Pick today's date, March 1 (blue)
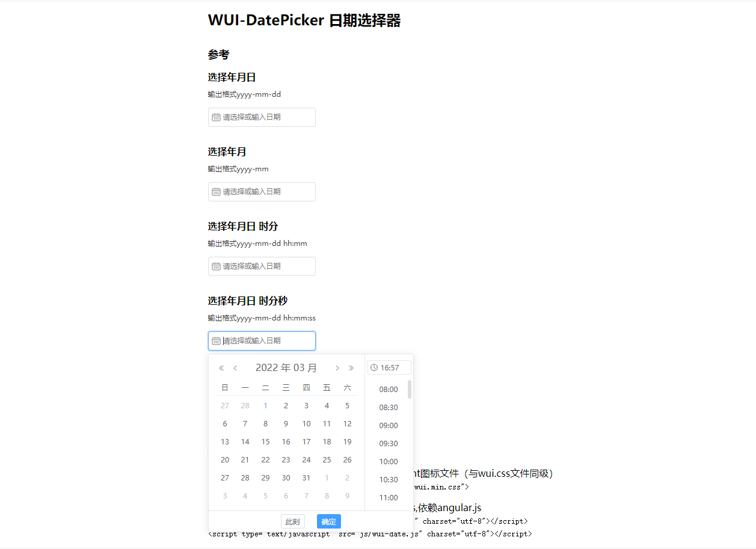The height and width of the screenshot is (549, 756). [x=266, y=406]
